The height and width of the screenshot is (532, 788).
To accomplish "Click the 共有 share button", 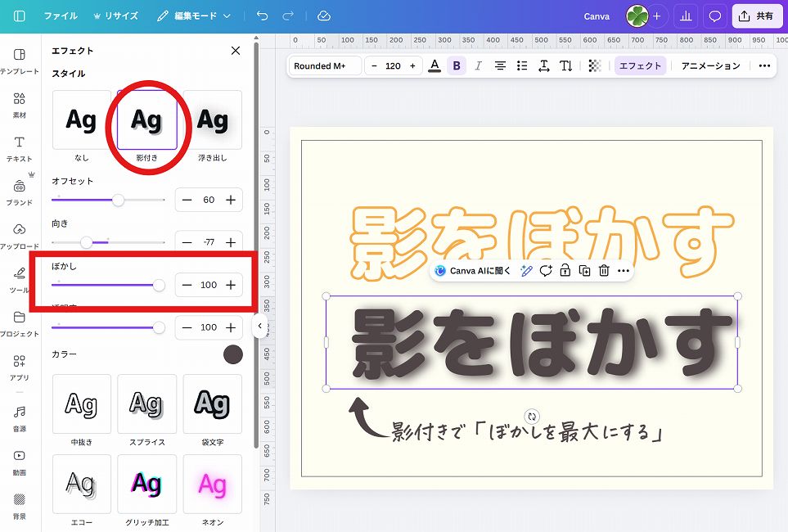I will (757, 16).
